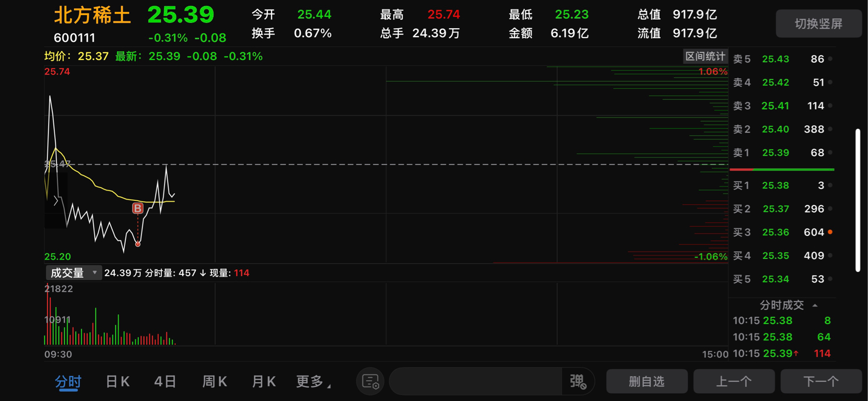
Task: Expand the 更多 chart period menu
Action: (313, 382)
